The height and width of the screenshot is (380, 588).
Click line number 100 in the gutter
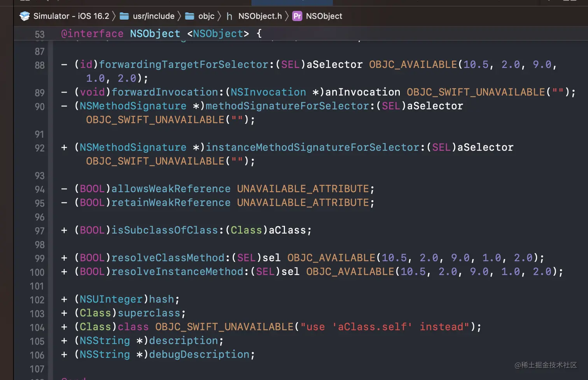pos(37,272)
